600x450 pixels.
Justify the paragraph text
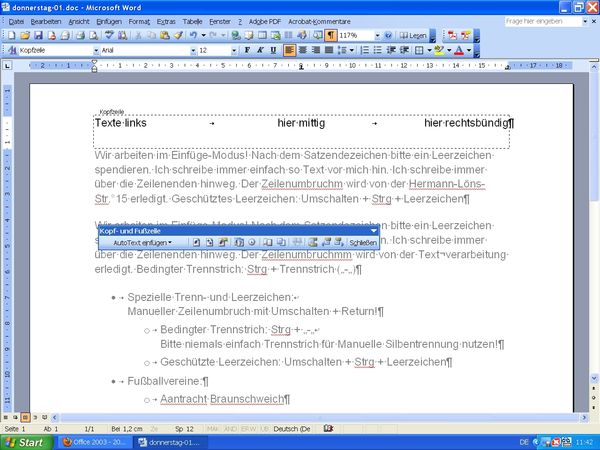(x=329, y=50)
